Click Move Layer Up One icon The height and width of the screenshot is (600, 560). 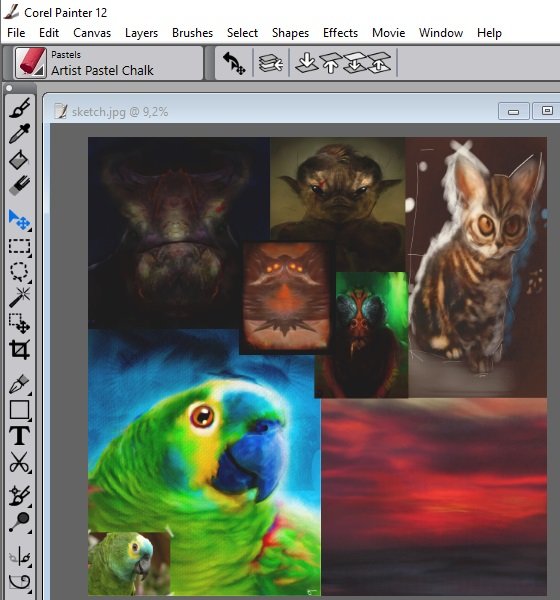click(x=379, y=63)
